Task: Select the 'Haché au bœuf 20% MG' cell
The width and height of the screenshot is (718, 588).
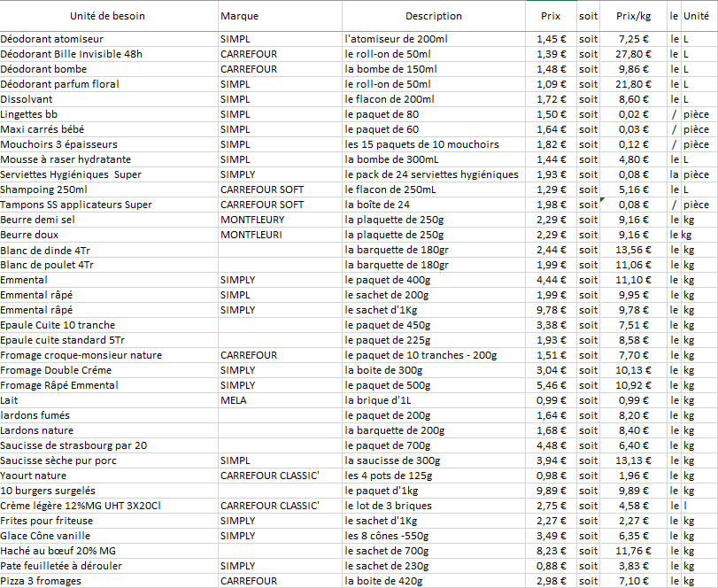Action: (x=109, y=552)
